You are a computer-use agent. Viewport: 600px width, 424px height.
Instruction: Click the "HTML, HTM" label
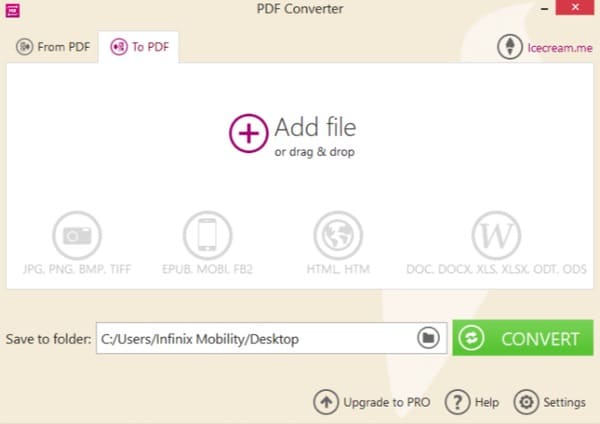(x=338, y=269)
